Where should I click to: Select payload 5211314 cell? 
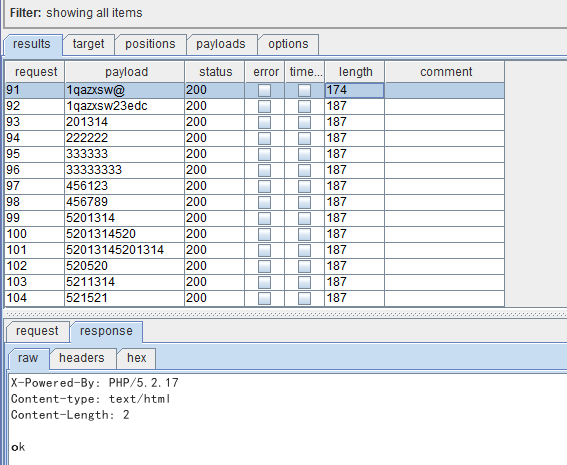click(x=125, y=282)
